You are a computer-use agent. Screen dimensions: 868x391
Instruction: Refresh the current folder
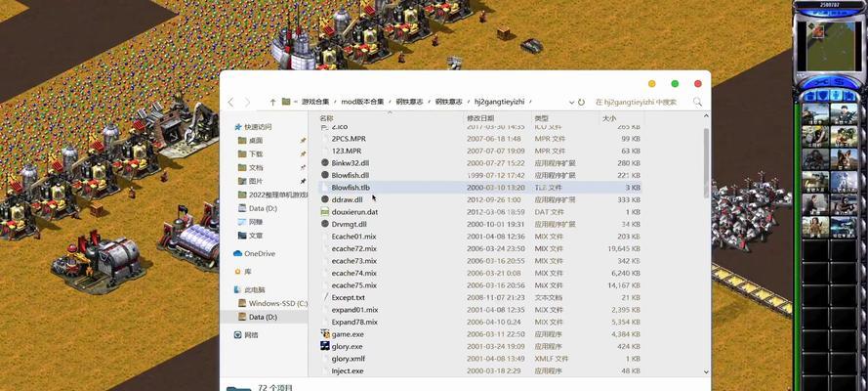click(581, 103)
